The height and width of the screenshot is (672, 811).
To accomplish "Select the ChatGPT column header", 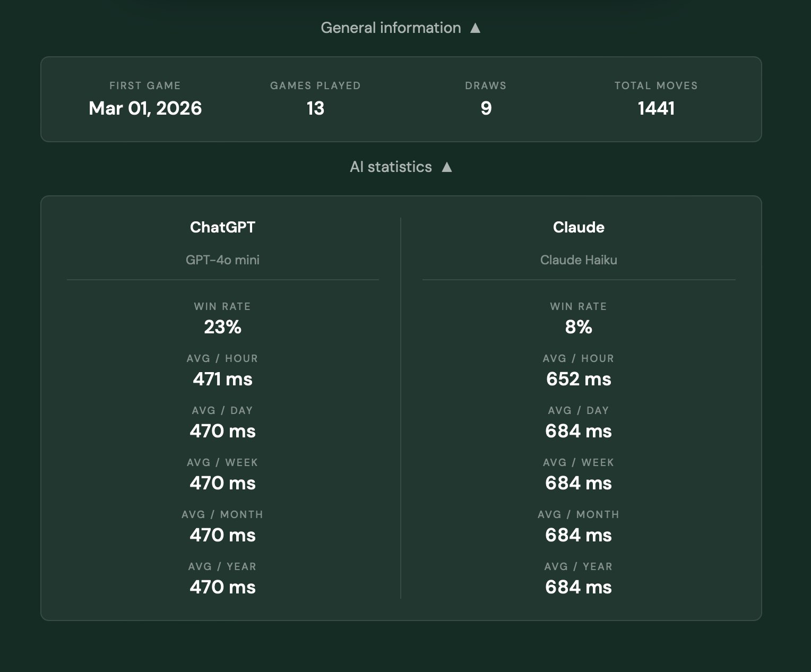I will tap(222, 227).
